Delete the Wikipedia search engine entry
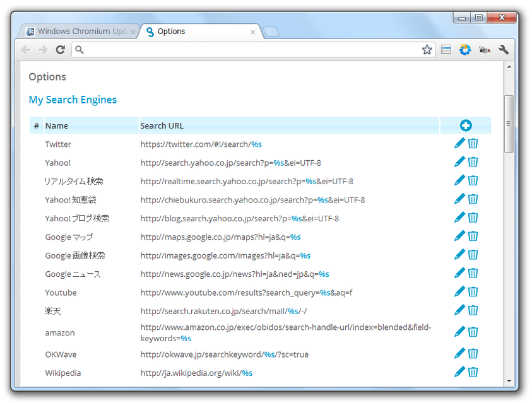Viewport: 532px width, 403px height. (473, 372)
